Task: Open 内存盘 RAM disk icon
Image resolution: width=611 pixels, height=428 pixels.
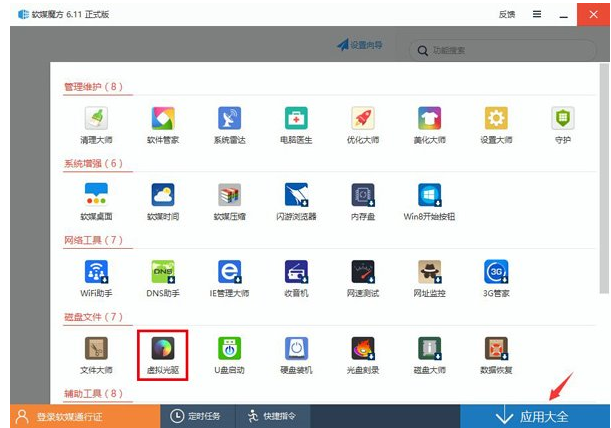Action: tap(363, 202)
